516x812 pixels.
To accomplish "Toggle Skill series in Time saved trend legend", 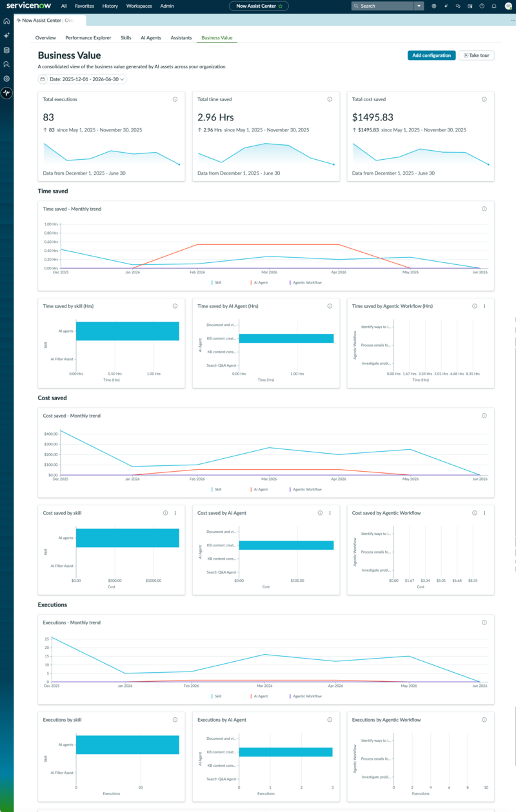I will [x=217, y=282].
